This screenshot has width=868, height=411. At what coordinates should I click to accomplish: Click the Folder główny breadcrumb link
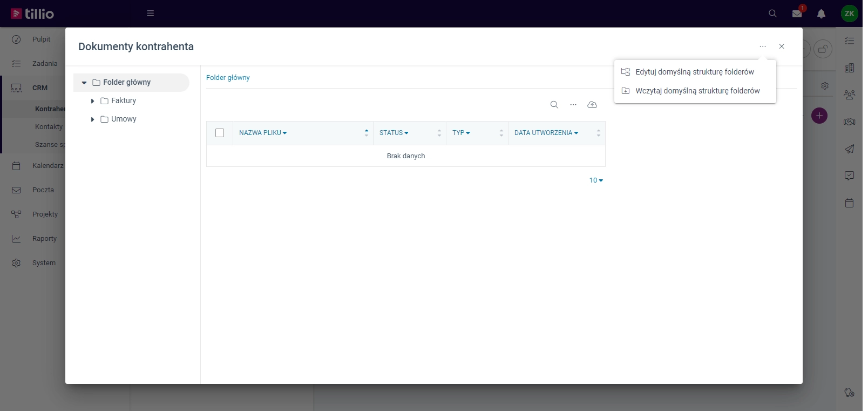(x=228, y=78)
